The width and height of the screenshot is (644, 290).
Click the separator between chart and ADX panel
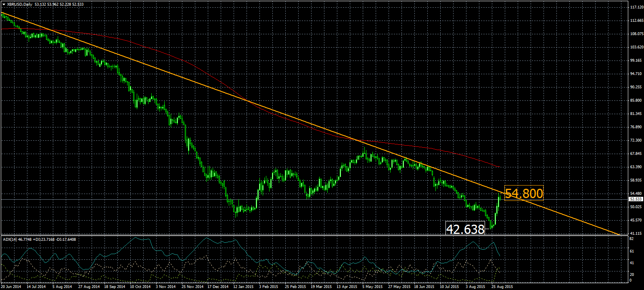(x=315, y=235)
